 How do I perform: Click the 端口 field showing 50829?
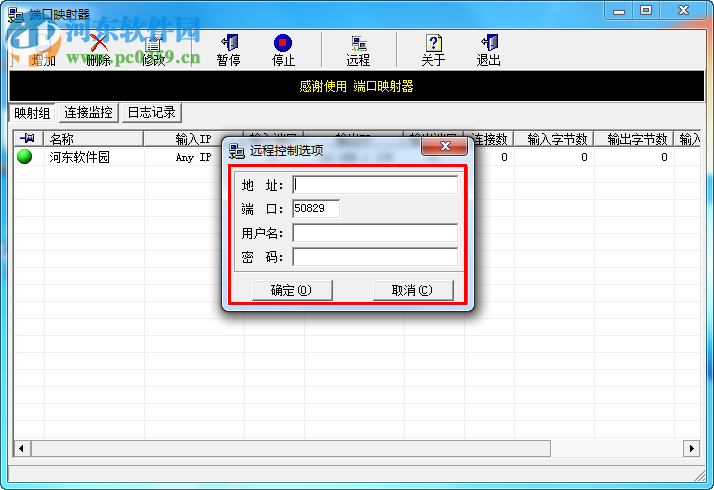pos(316,209)
